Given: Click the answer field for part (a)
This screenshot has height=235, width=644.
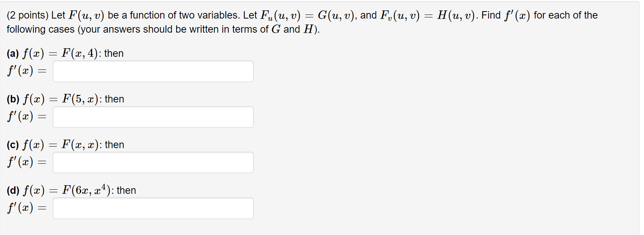Looking at the screenshot, I should click(152, 71).
